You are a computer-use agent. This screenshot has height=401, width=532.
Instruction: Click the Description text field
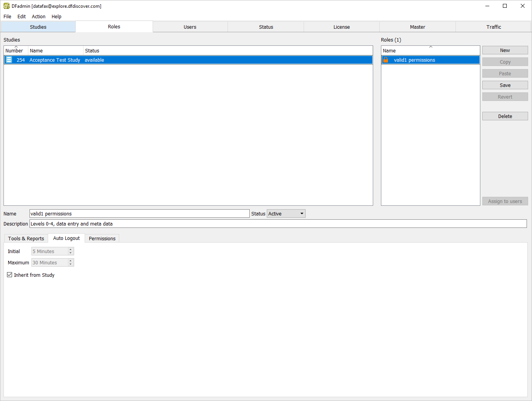point(278,224)
